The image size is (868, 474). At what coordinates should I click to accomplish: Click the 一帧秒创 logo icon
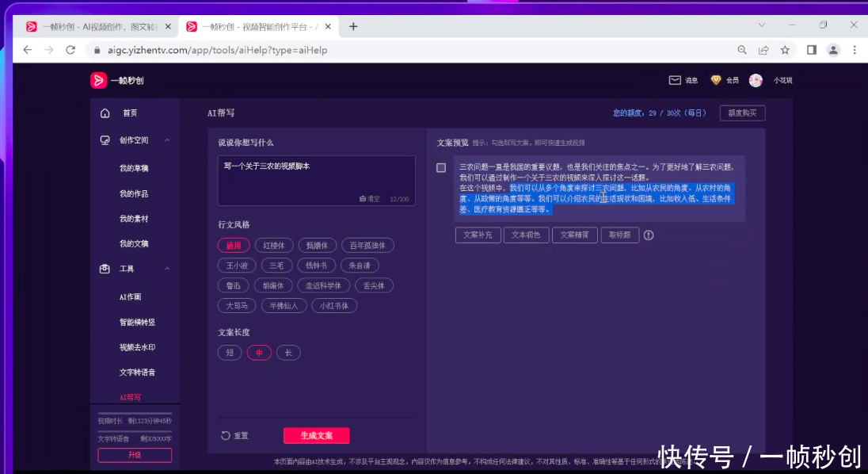[98, 80]
